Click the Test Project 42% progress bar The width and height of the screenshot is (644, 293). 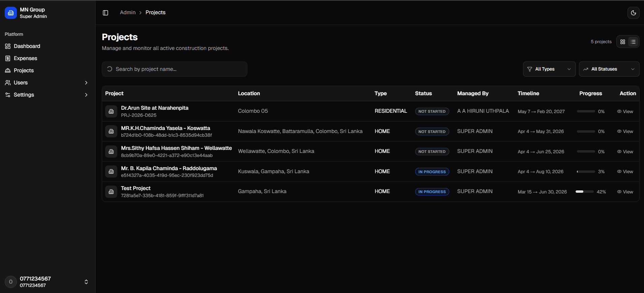coord(585,192)
